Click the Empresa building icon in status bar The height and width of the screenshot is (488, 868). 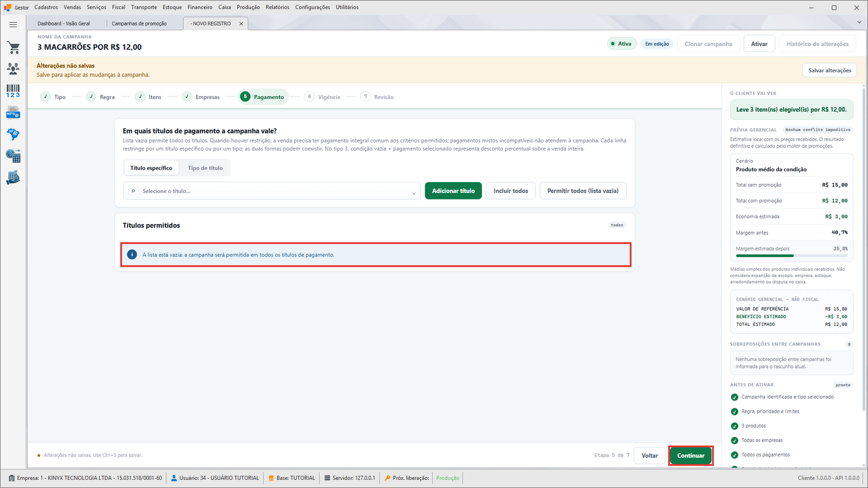coord(12,478)
